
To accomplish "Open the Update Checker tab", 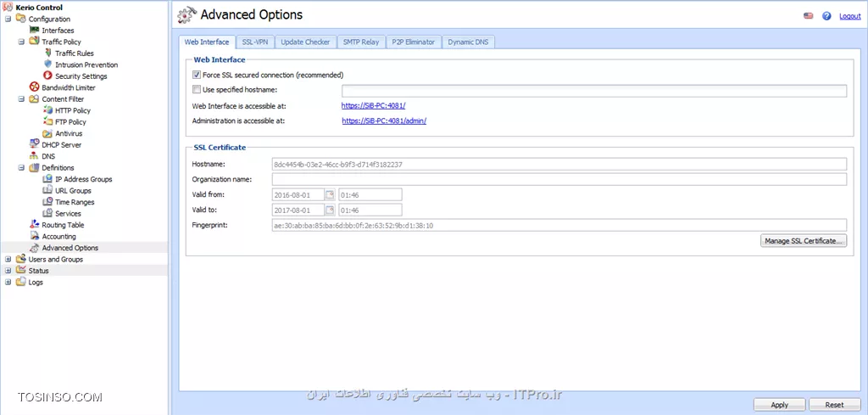I will click(x=305, y=42).
